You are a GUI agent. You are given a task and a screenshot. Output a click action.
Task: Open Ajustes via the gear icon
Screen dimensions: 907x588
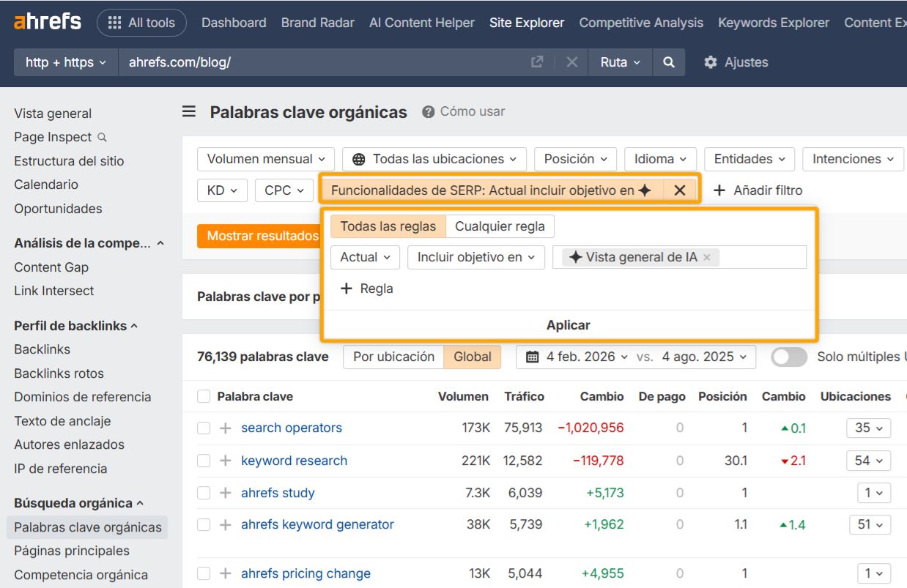[x=709, y=62]
